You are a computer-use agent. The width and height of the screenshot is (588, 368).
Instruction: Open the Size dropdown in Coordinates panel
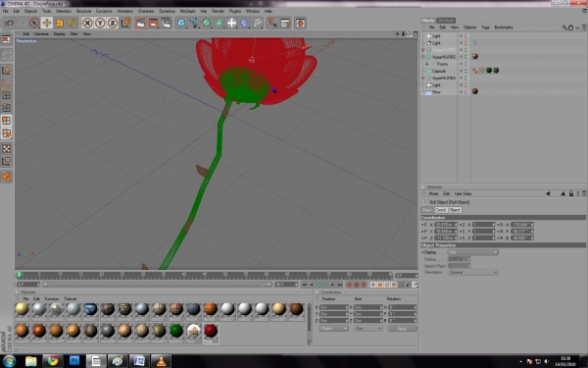point(367,328)
